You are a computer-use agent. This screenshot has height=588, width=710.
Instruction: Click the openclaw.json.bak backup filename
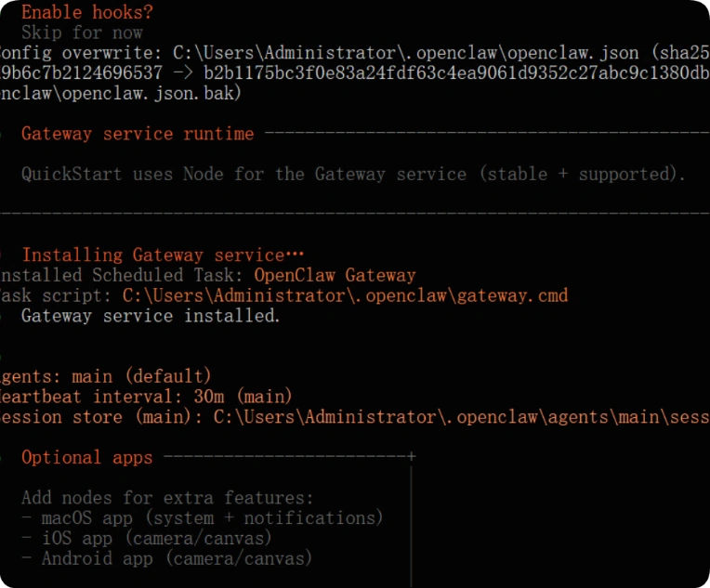[x=121, y=93]
